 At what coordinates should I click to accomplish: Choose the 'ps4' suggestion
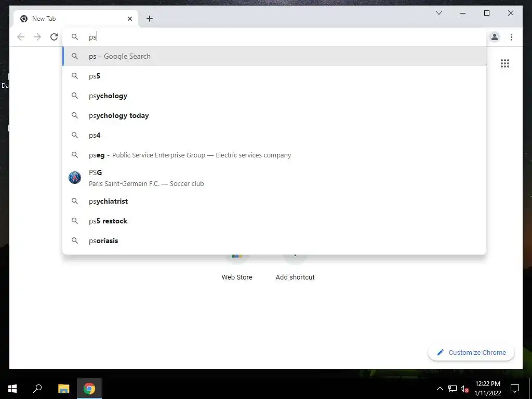click(x=274, y=135)
